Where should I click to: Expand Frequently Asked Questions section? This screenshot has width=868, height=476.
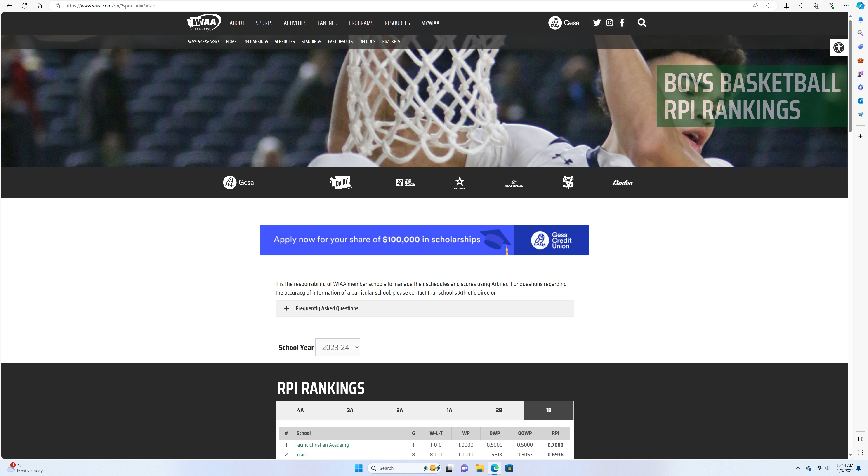[x=326, y=308]
